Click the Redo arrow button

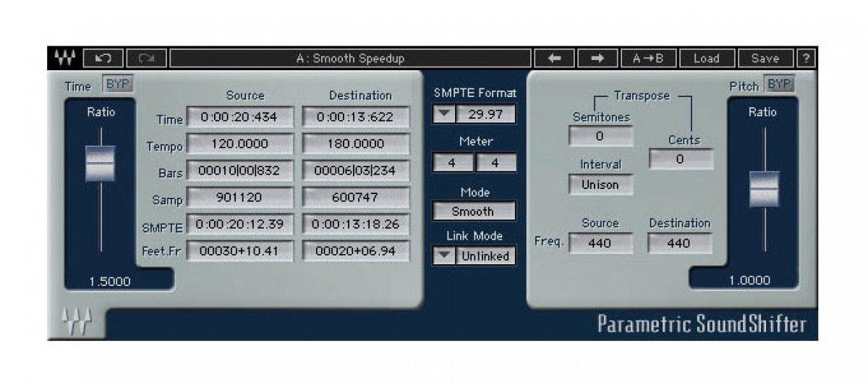[x=146, y=58]
